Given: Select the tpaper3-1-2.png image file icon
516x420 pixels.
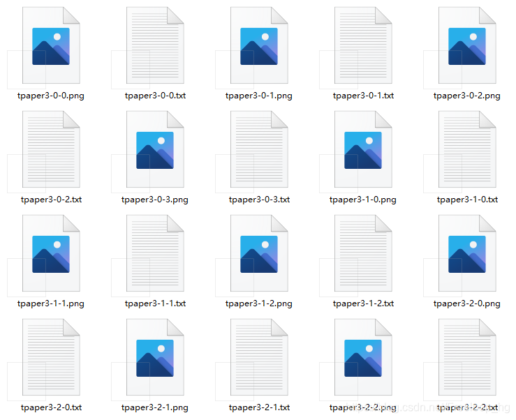Looking at the screenshot, I should point(259,253).
